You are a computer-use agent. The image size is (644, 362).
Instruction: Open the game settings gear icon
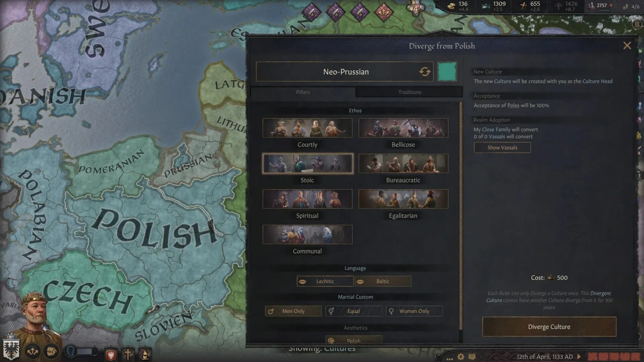[461, 357]
